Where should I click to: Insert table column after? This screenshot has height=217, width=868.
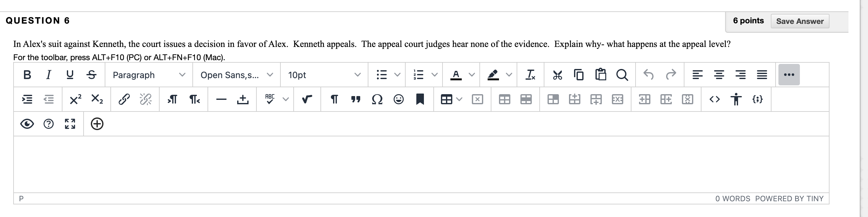tap(666, 99)
